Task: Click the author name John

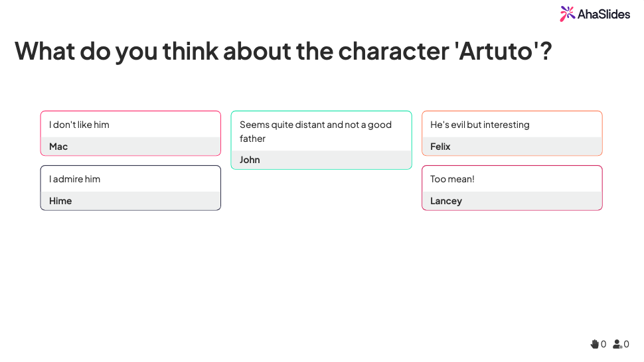Action: (x=250, y=160)
